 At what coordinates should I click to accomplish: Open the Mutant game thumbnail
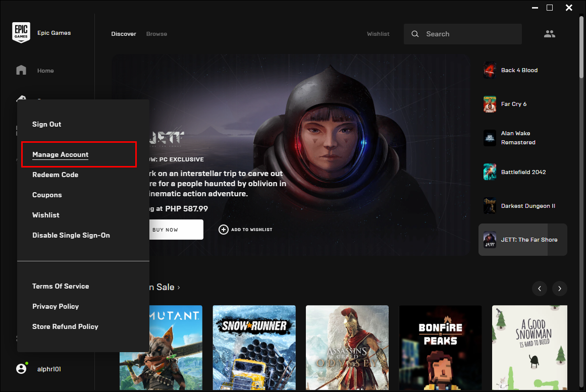click(x=176, y=348)
